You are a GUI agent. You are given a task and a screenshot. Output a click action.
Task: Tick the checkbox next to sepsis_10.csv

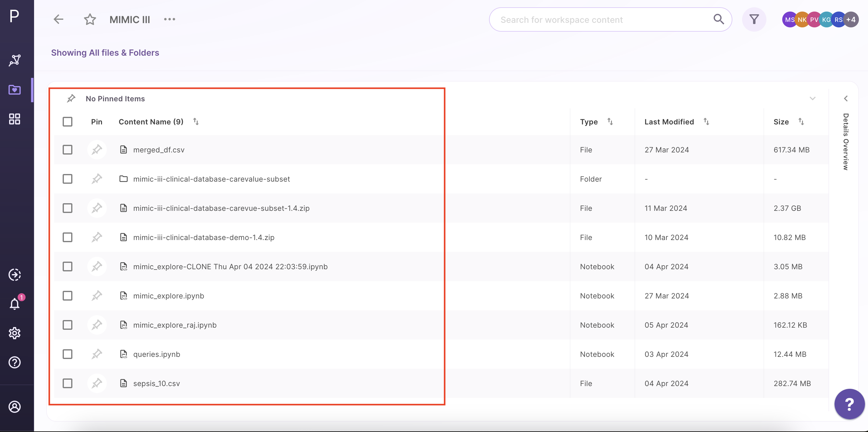pos(68,383)
